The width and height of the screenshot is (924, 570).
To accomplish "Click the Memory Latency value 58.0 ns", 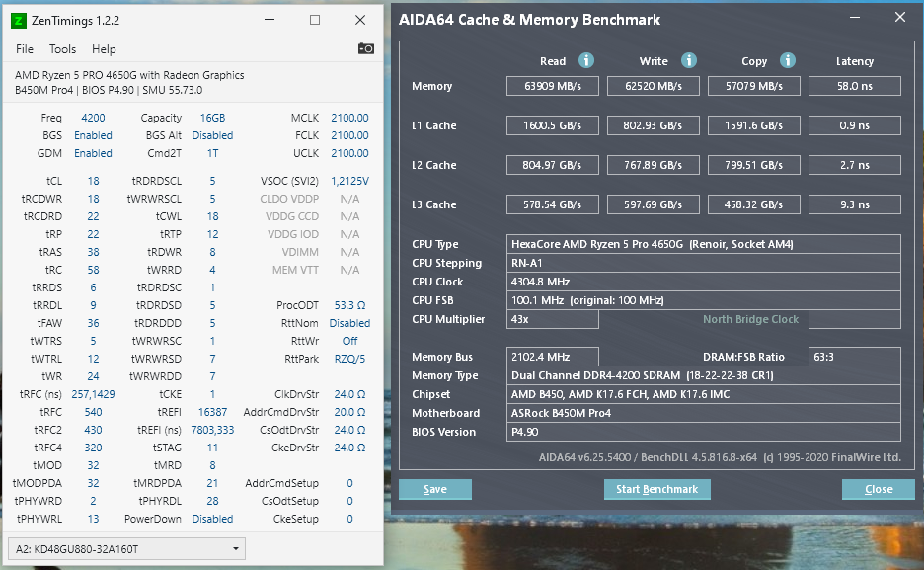I will tap(855, 86).
